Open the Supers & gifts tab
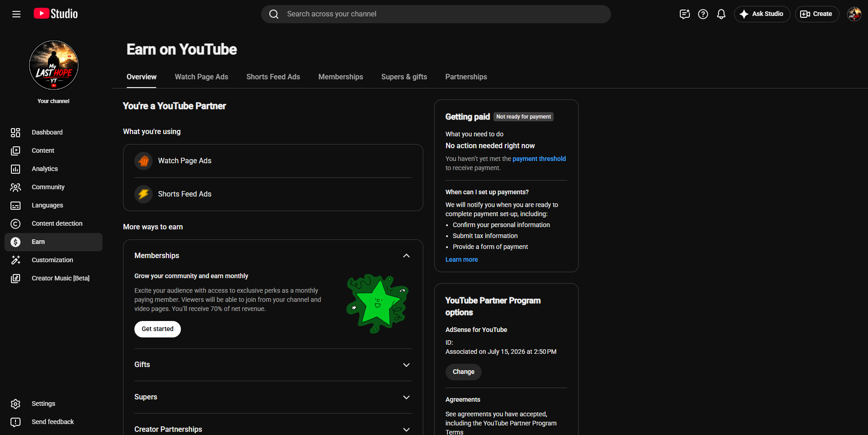The height and width of the screenshot is (435, 868). (x=404, y=77)
